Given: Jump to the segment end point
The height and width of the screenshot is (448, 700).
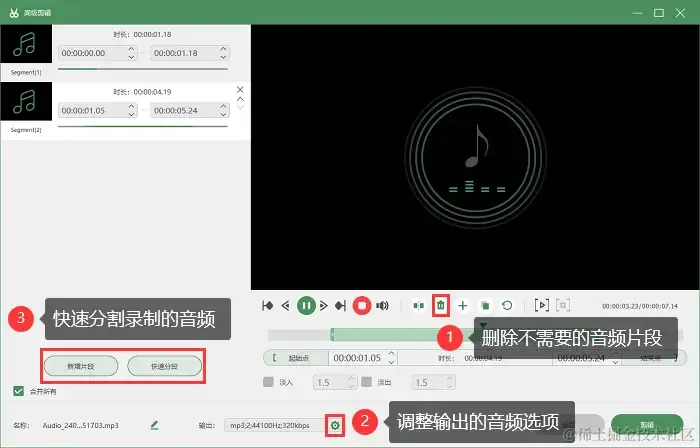Looking at the screenshot, I should coord(341,306).
